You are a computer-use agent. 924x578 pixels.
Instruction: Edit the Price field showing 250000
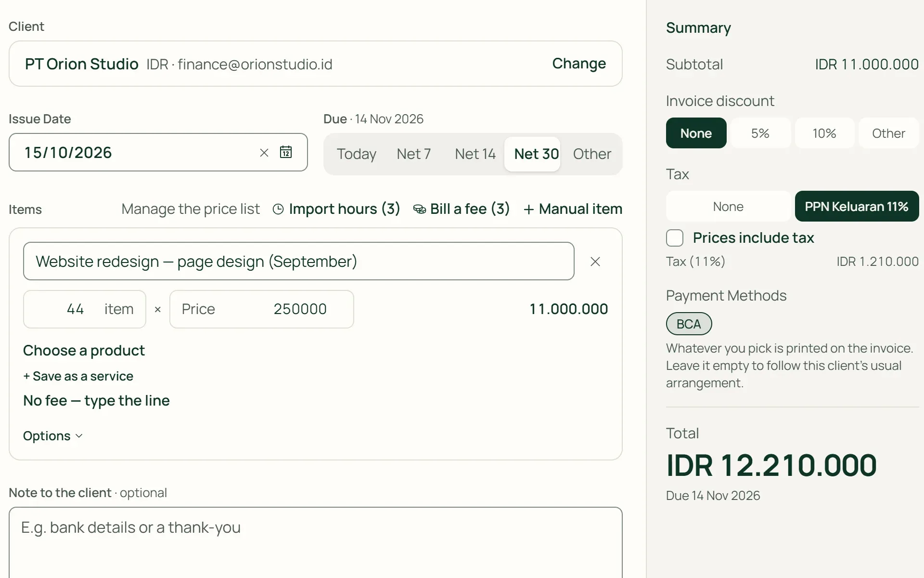click(261, 309)
